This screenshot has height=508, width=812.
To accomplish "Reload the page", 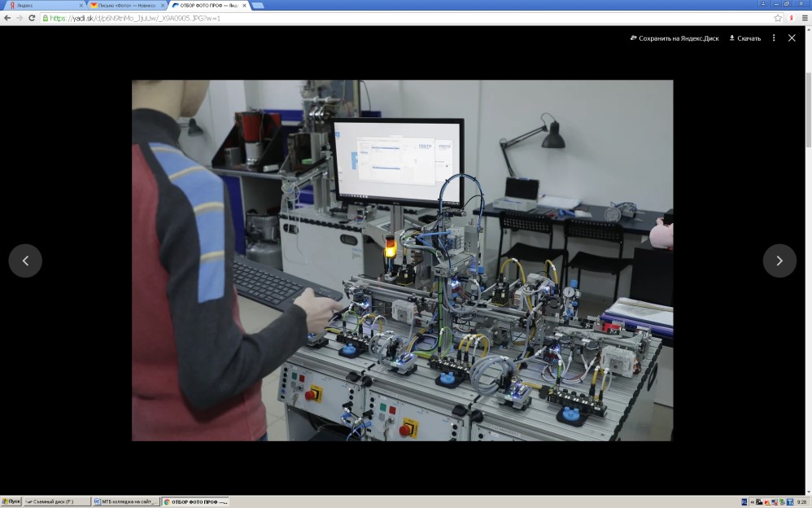I will click(32, 18).
